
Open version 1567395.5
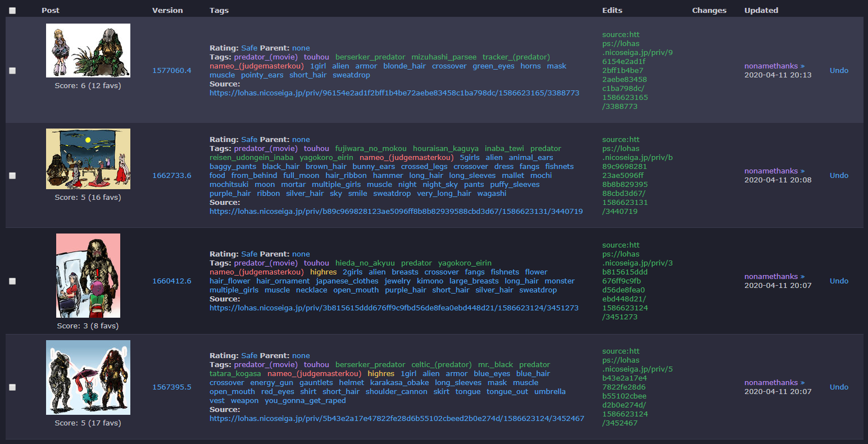[172, 386]
